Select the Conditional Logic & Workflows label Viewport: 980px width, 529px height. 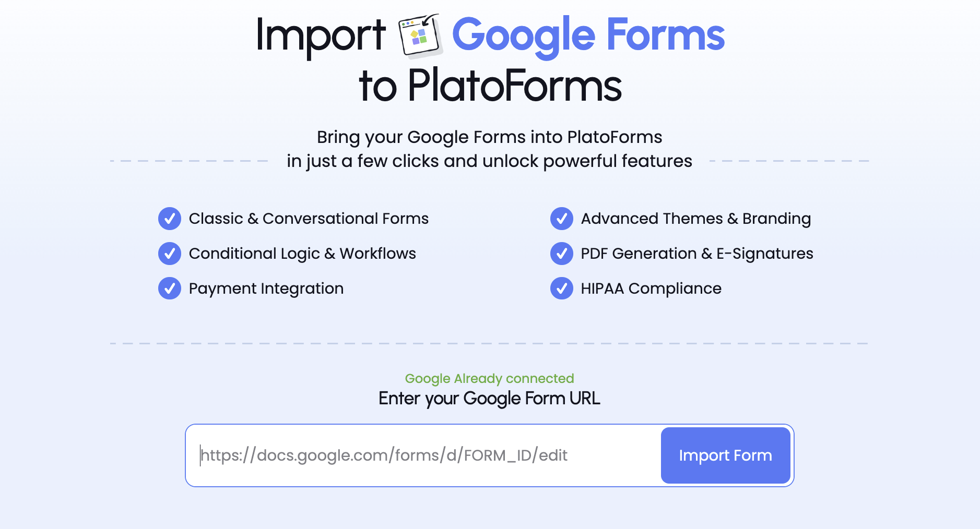click(302, 254)
